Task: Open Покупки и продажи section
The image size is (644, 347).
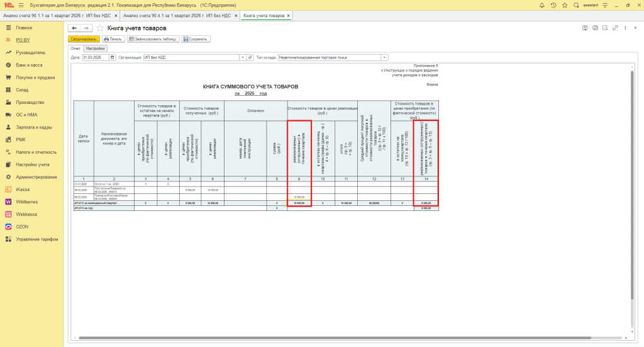Action: click(x=35, y=77)
